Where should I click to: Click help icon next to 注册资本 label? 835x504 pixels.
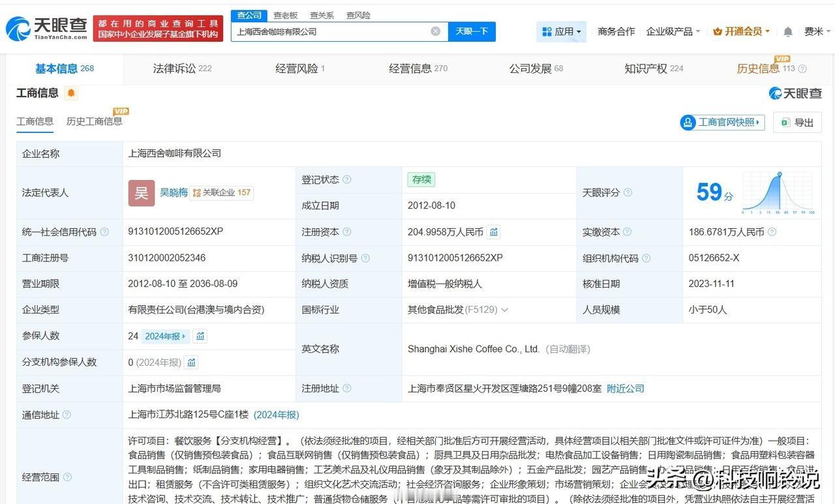pyautogui.click(x=347, y=231)
